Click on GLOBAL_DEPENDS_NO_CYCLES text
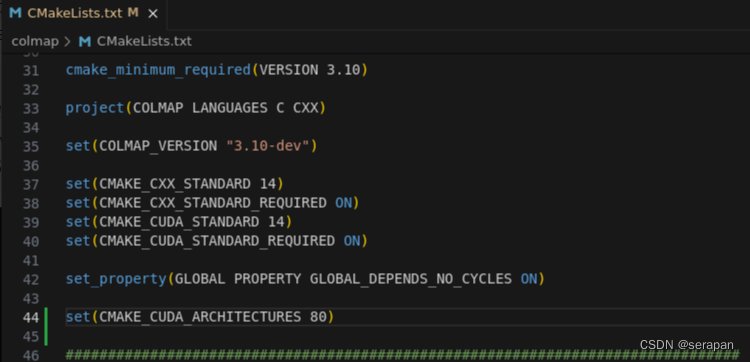The image size is (750, 362). (411, 279)
